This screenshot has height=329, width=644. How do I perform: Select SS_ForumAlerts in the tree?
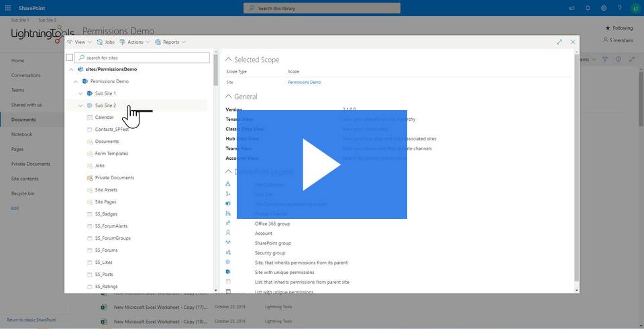point(111,226)
